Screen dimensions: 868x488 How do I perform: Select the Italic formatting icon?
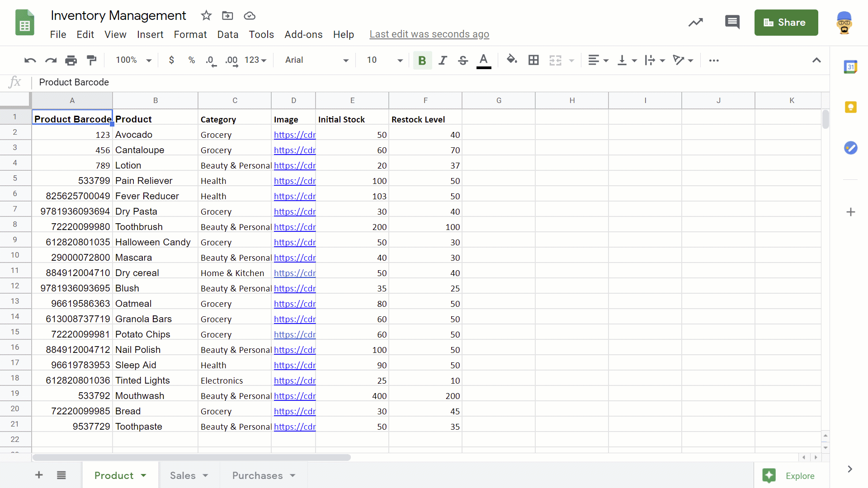[442, 60]
